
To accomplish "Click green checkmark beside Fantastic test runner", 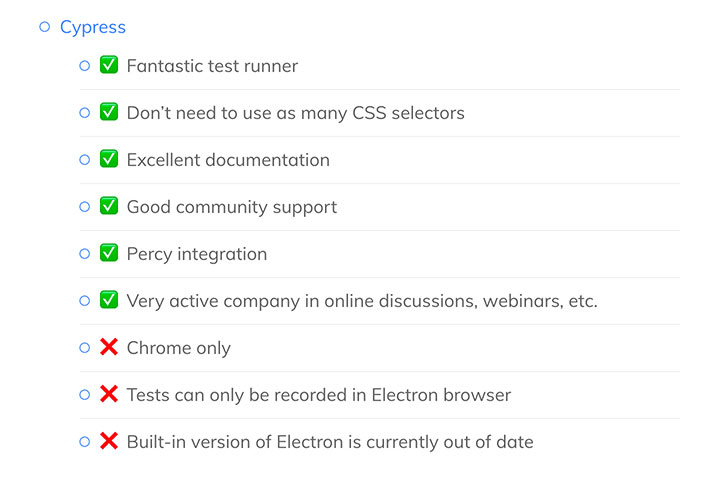I will click(109, 66).
